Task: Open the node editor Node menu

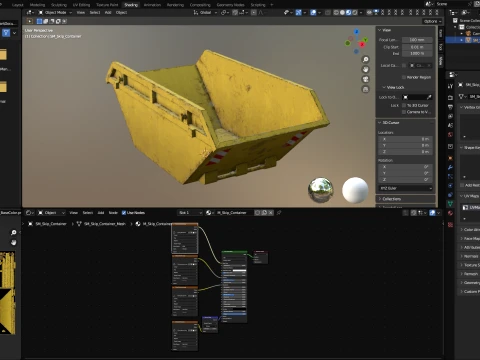Action: pos(113,213)
